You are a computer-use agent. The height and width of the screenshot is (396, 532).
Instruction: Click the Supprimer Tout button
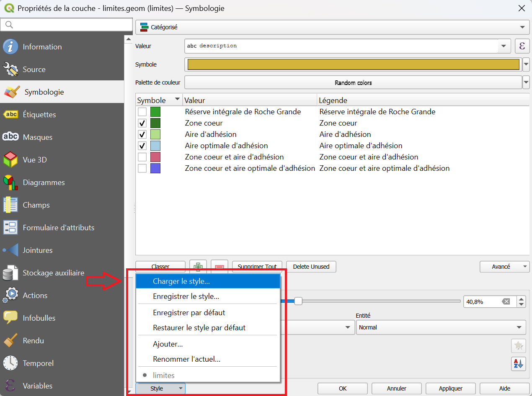[257, 267]
